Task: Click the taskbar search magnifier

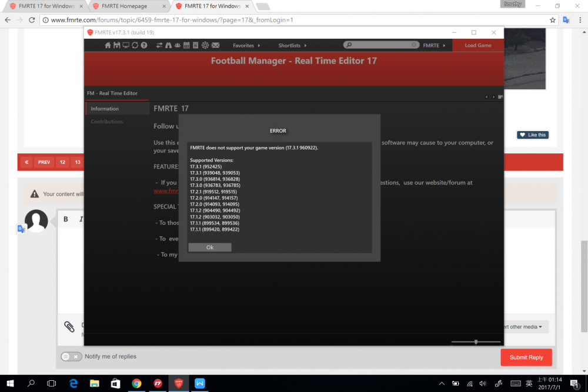Action: point(31,383)
